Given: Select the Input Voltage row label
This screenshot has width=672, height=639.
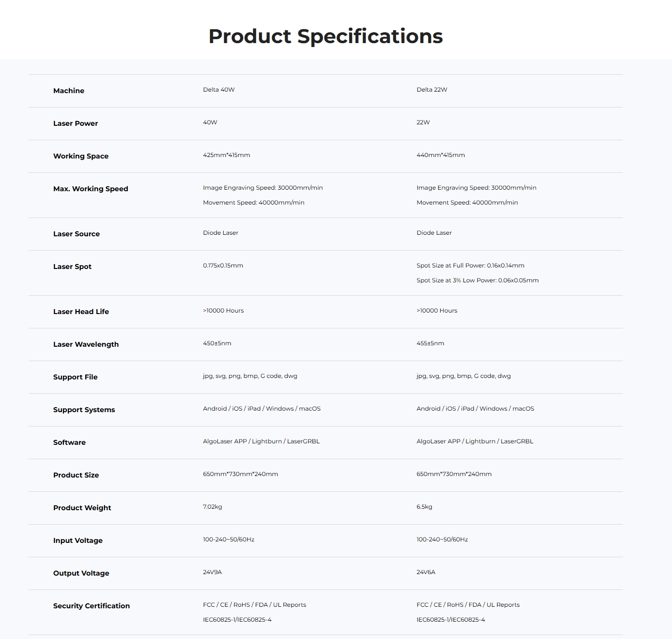Looking at the screenshot, I should tap(78, 540).
